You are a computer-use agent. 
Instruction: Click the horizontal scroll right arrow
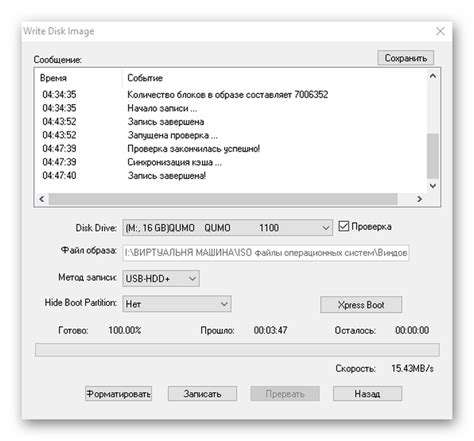pyautogui.click(x=420, y=199)
